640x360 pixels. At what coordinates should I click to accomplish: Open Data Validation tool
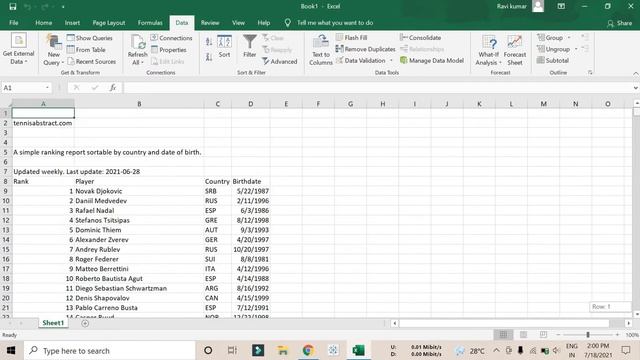coord(360,60)
